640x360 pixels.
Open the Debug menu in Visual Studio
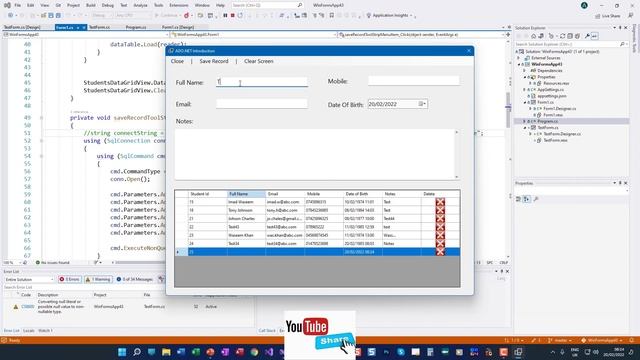(x=108, y=5)
